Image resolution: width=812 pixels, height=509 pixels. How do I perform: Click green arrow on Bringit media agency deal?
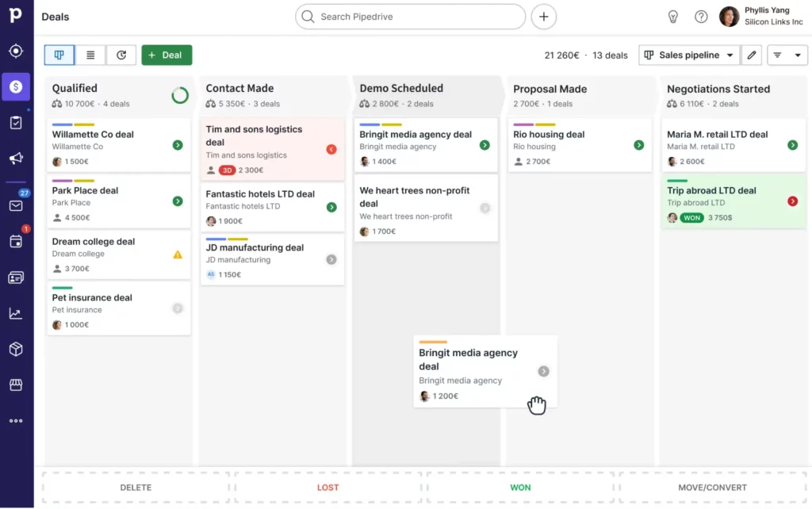[485, 145]
